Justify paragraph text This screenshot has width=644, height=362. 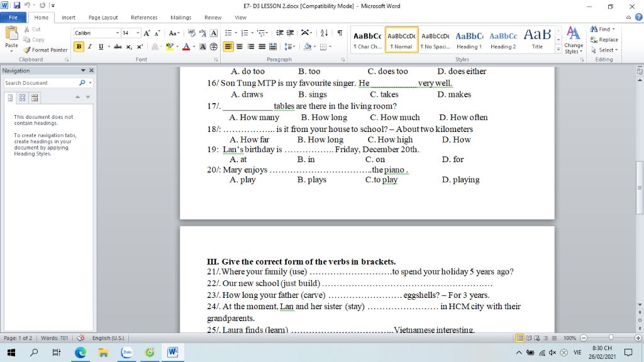coord(262,47)
